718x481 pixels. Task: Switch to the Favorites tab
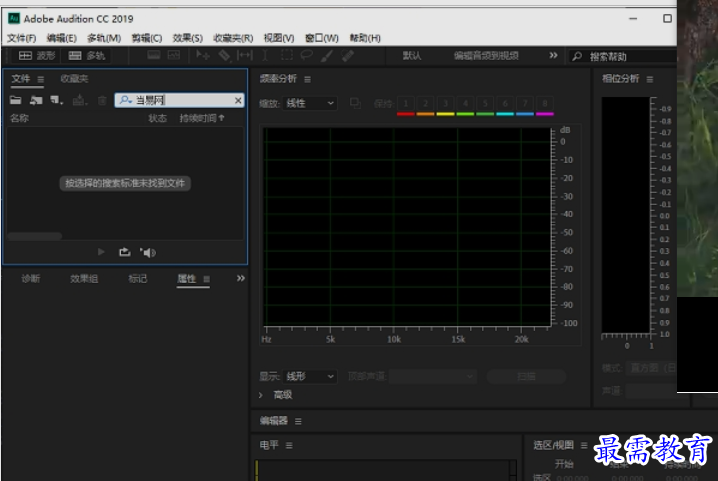74,79
